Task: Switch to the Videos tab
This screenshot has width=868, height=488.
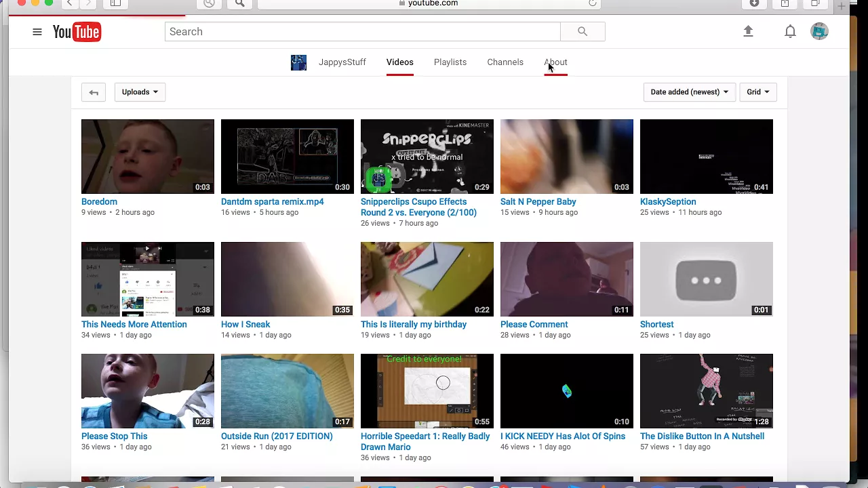Action: (400, 62)
